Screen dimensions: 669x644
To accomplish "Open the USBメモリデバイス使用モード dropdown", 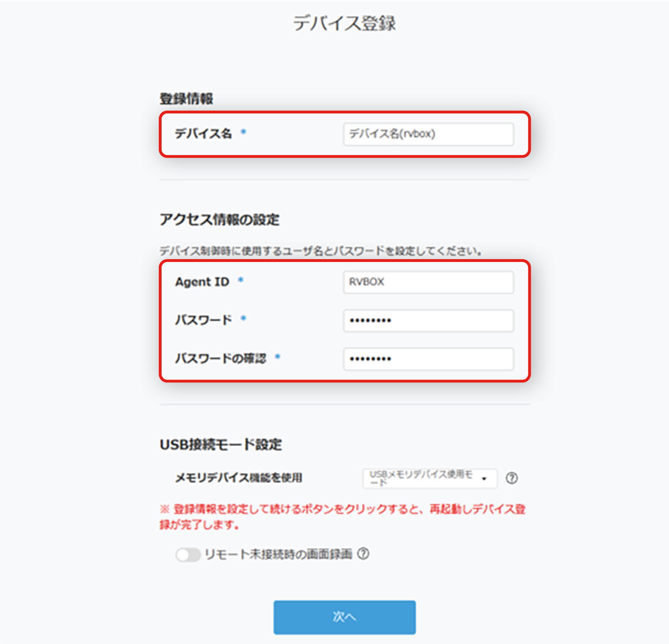I will click(x=430, y=478).
